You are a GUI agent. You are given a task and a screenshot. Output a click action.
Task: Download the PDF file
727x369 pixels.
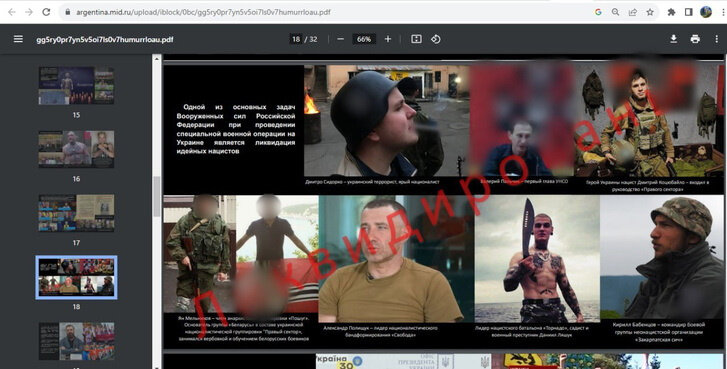673,39
